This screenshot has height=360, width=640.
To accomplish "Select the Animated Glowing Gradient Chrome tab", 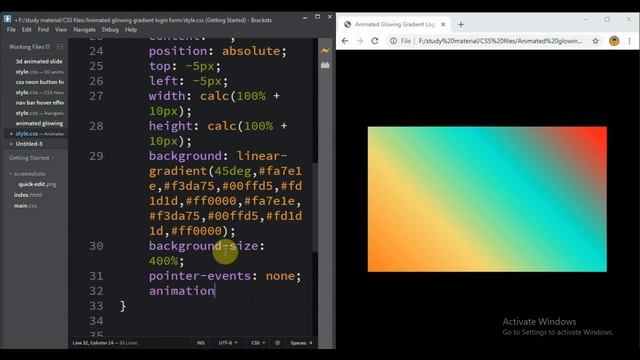I will pyautogui.click(x=394, y=24).
